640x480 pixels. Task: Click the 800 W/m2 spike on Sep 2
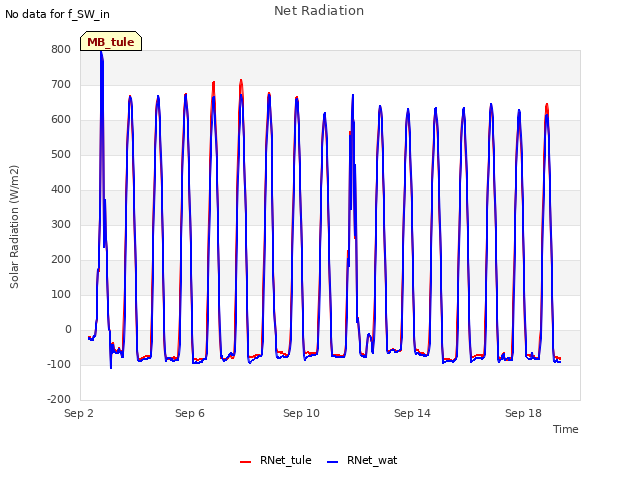point(102,53)
